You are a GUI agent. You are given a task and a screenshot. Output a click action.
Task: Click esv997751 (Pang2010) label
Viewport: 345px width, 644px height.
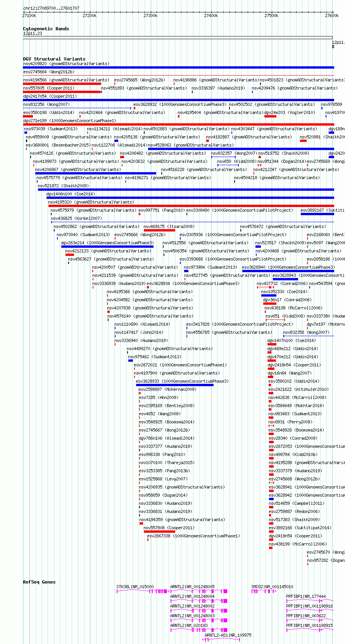(x=162, y=210)
